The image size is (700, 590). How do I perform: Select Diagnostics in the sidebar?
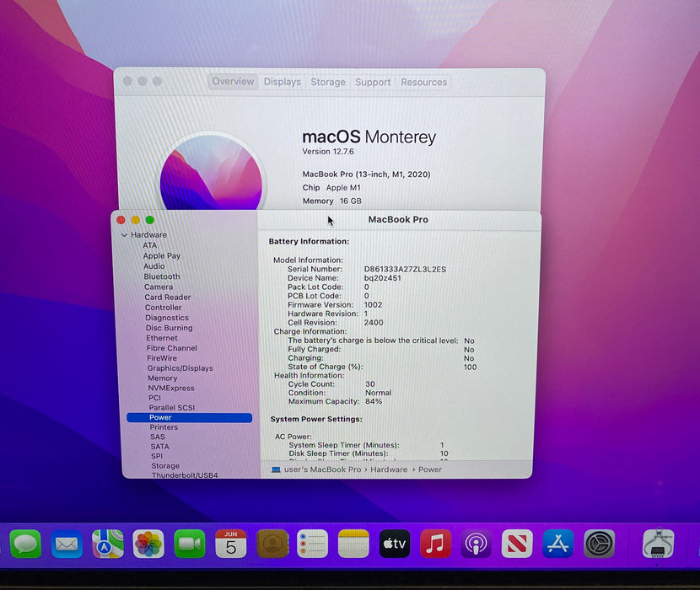coord(166,317)
